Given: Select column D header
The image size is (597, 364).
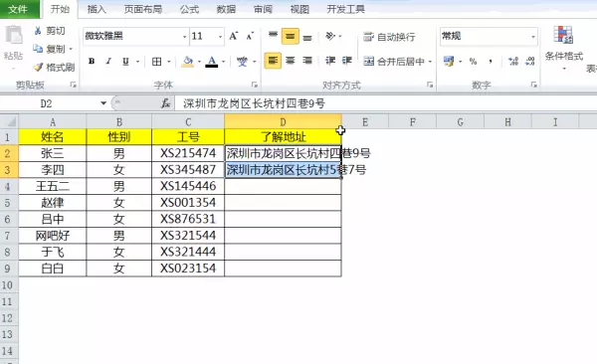Looking at the screenshot, I should (283, 122).
